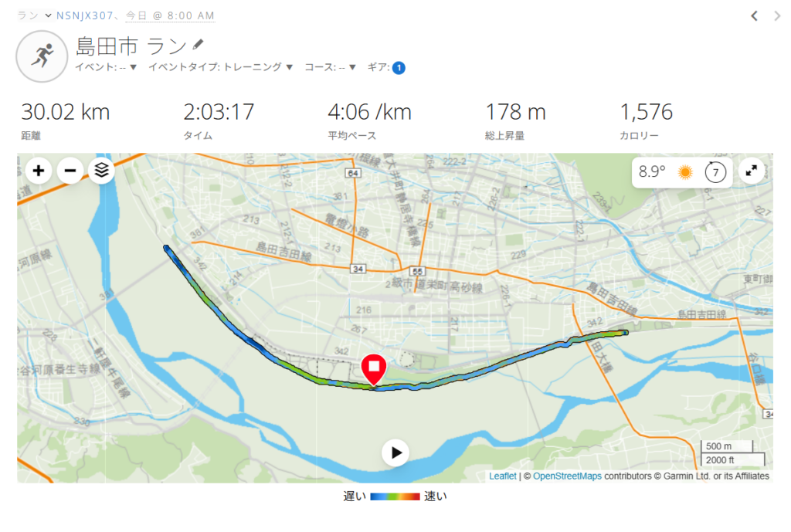Zoom out of the map

click(70, 171)
